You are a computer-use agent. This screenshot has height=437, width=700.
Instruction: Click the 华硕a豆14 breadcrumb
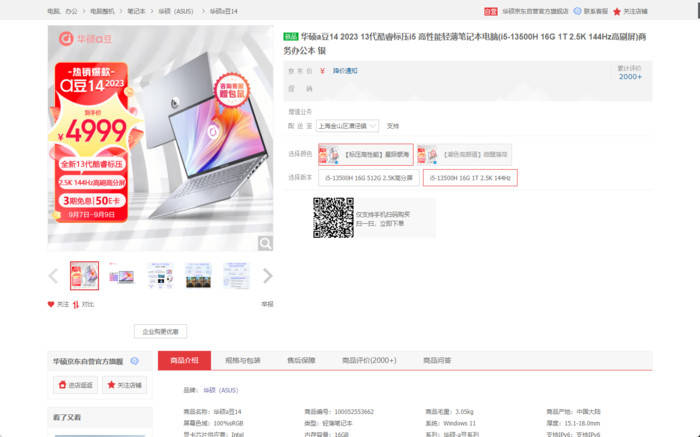coord(224,11)
